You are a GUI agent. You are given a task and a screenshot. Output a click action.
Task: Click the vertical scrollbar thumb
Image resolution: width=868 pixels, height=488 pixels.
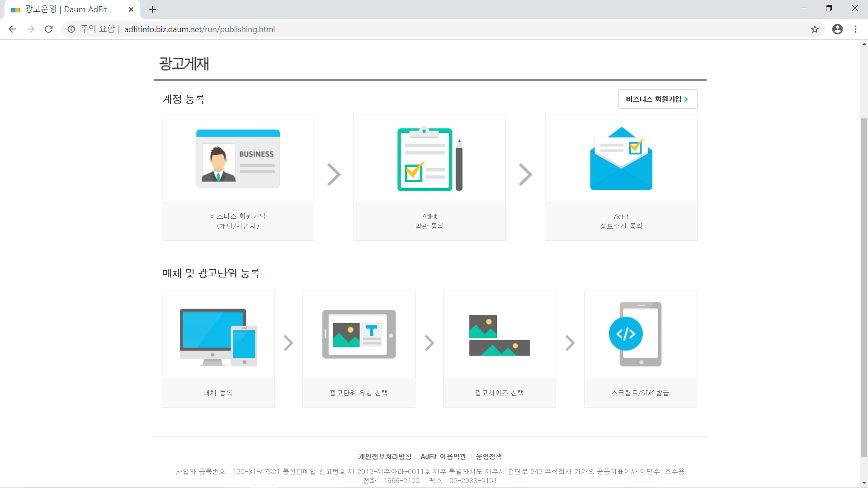tap(864, 287)
